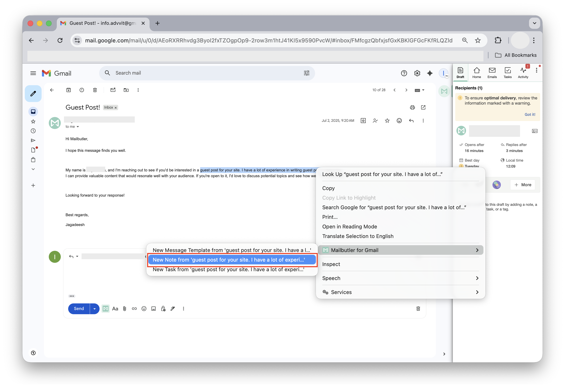Open Sent mail icon in sidebar
The width and height of the screenshot is (565, 392).
point(33,140)
